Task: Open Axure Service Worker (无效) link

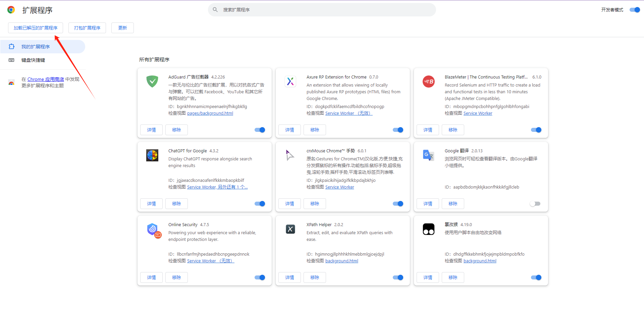Action: (349, 113)
